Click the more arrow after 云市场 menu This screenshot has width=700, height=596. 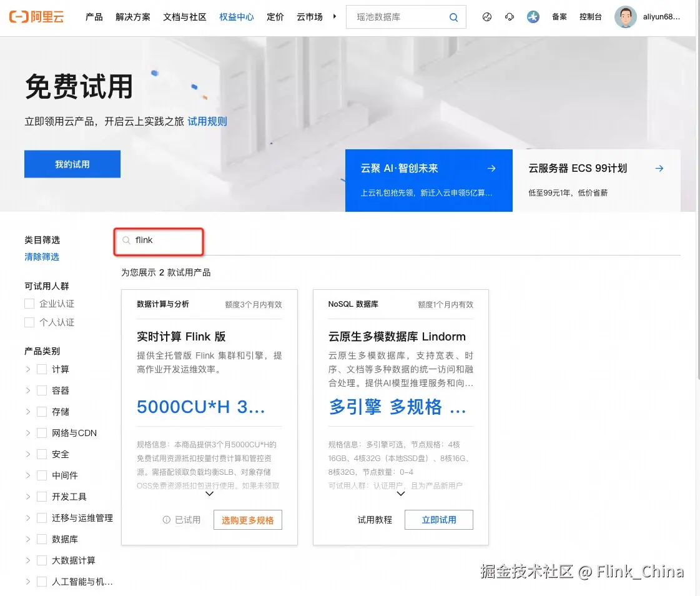(x=334, y=16)
